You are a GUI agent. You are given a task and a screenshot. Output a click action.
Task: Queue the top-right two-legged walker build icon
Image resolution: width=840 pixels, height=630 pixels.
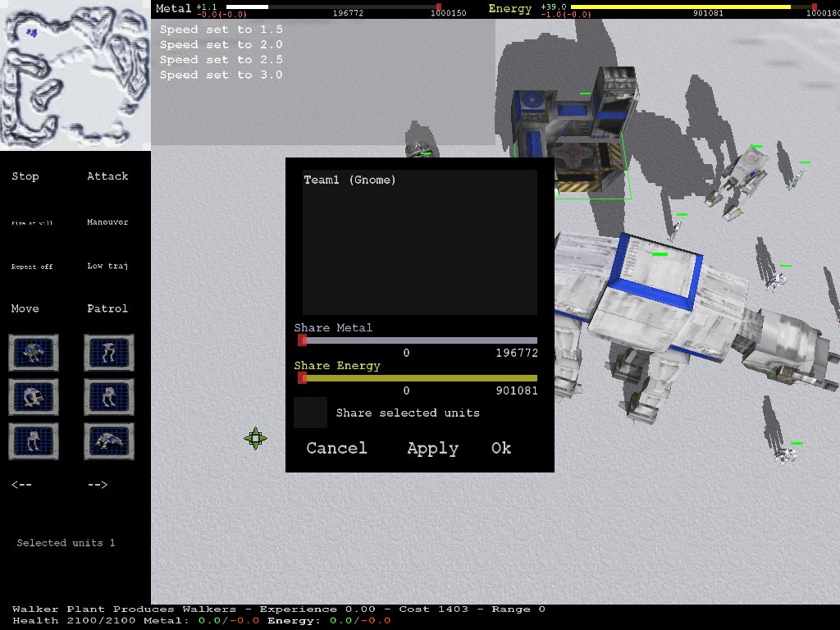109,353
